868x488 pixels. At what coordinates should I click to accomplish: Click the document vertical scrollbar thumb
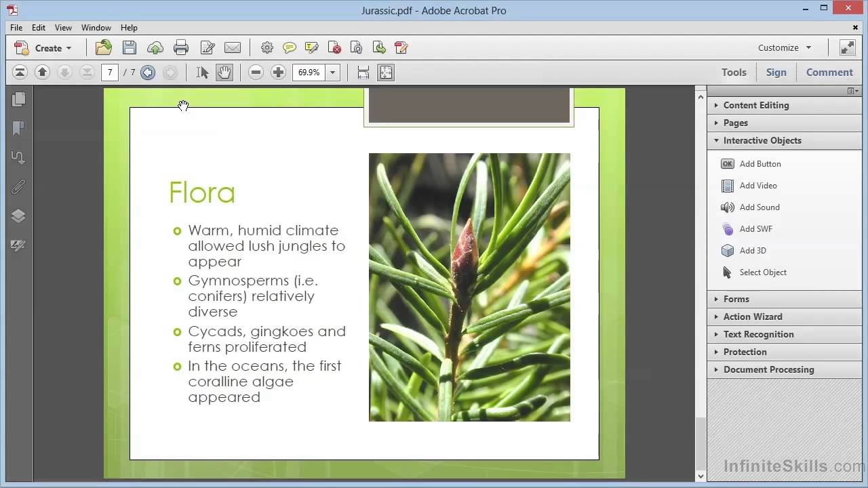pyautogui.click(x=701, y=443)
